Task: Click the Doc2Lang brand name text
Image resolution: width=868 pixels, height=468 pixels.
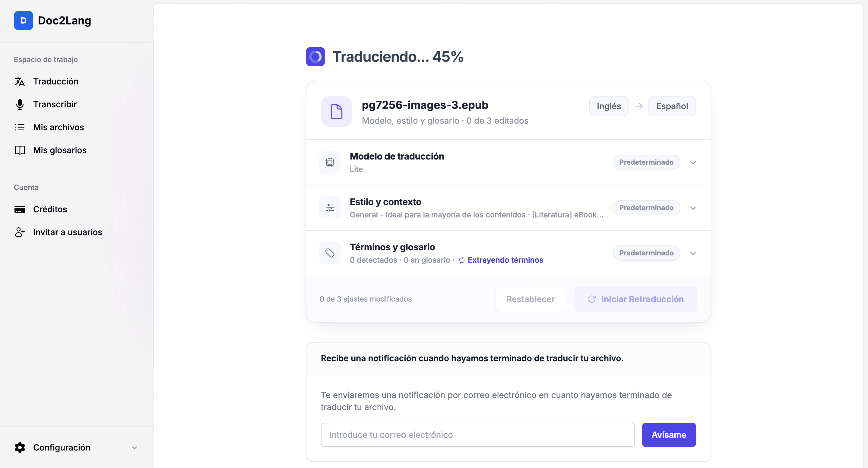Action: click(x=64, y=21)
